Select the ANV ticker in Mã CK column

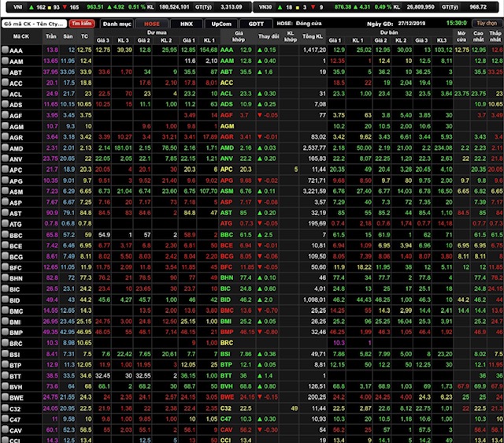(16, 159)
